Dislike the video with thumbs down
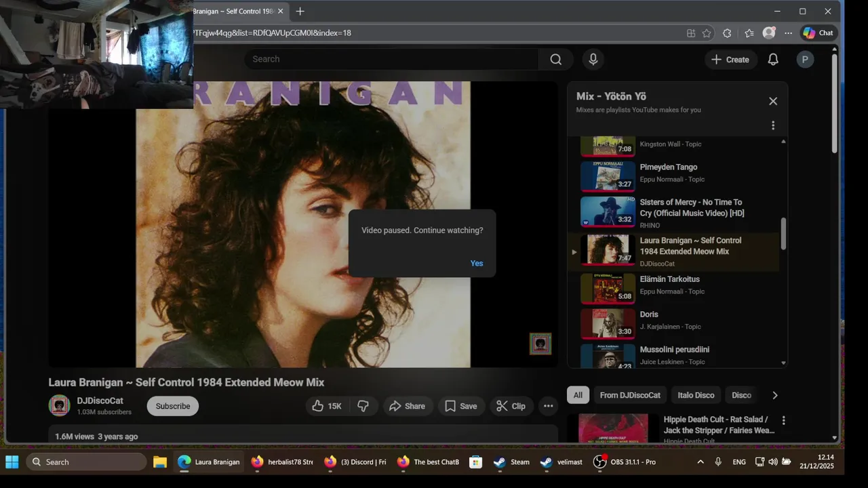 [x=363, y=406]
